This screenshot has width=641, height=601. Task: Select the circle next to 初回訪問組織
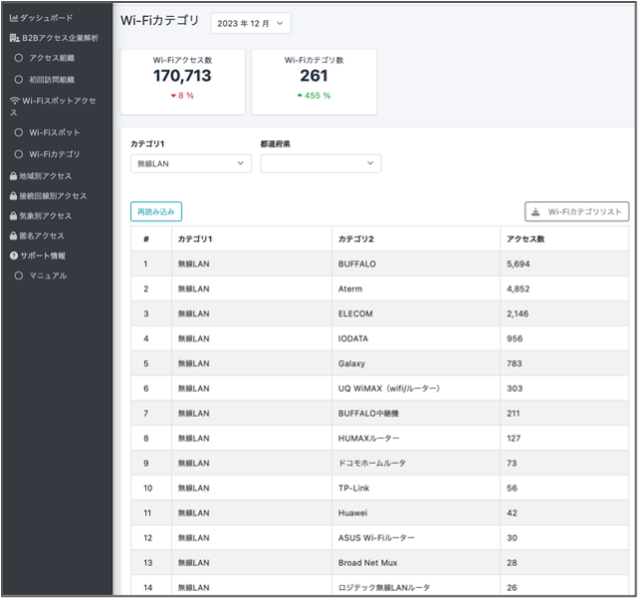pos(19,80)
